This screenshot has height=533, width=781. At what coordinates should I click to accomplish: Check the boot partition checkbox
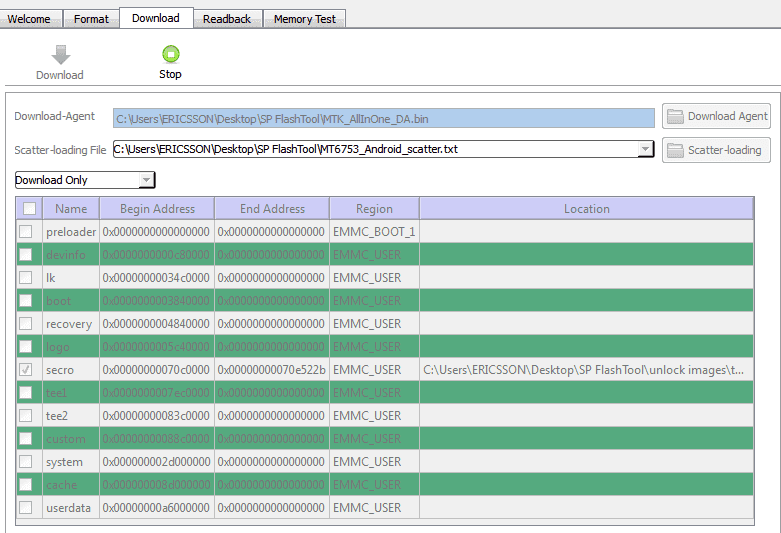(25, 300)
